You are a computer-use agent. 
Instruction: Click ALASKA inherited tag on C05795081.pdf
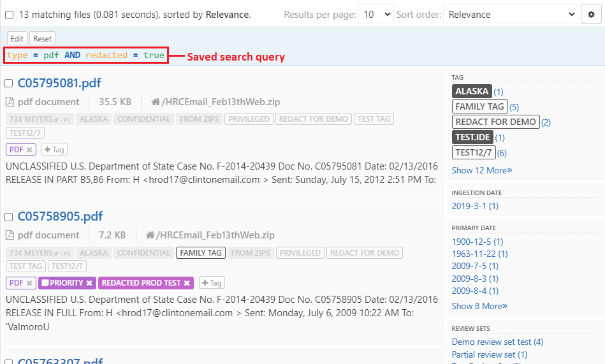[x=94, y=119]
